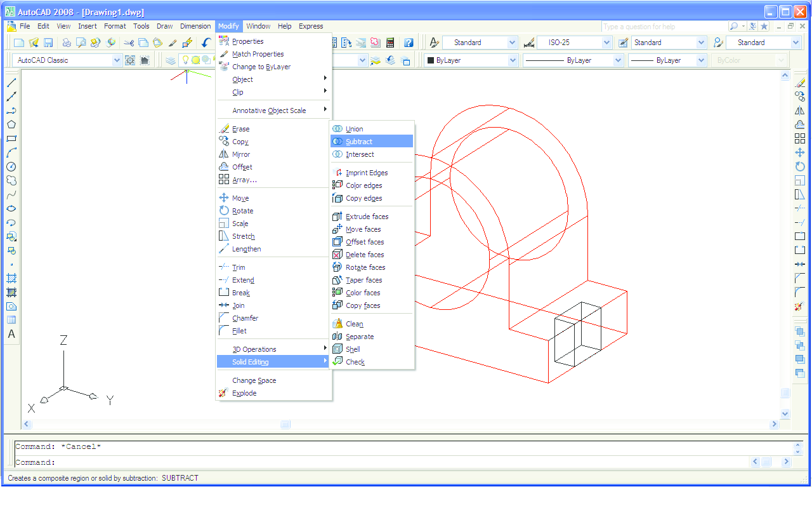Expand the 3D Operations submenu
Image resolution: width=812 pixels, height=508 pixels.
coord(273,349)
